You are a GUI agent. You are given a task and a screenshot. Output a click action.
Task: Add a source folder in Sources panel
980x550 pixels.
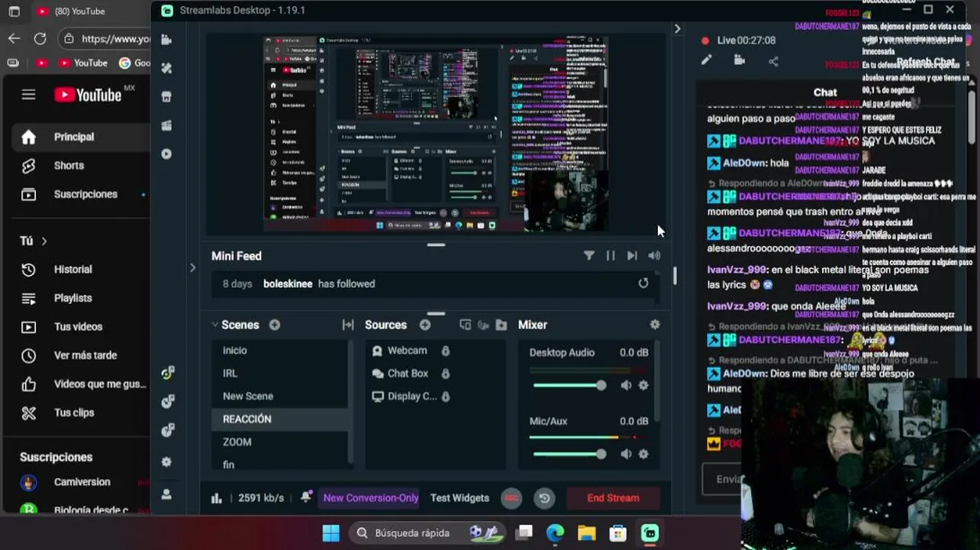(x=501, y=325)
